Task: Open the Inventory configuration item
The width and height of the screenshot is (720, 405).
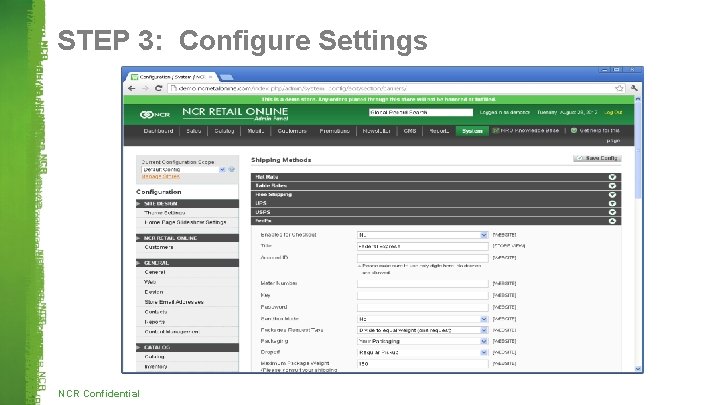Action: click(x=156, y=366)
